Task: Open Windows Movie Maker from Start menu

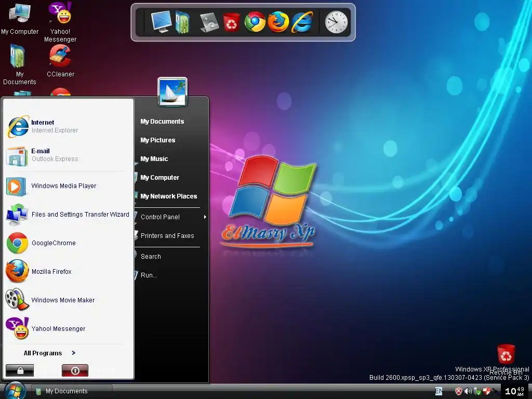Action: click(69, 300)
